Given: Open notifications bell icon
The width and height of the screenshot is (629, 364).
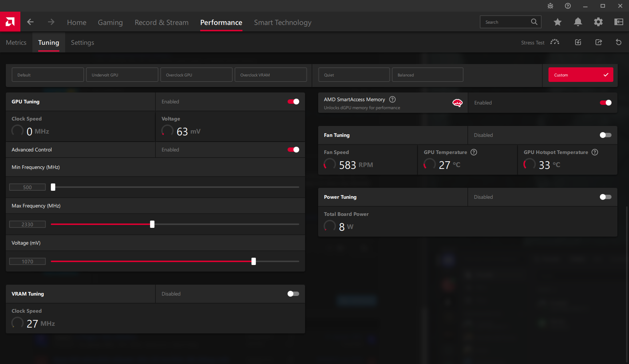Looking at the screenshot, I should coord(578,22).
